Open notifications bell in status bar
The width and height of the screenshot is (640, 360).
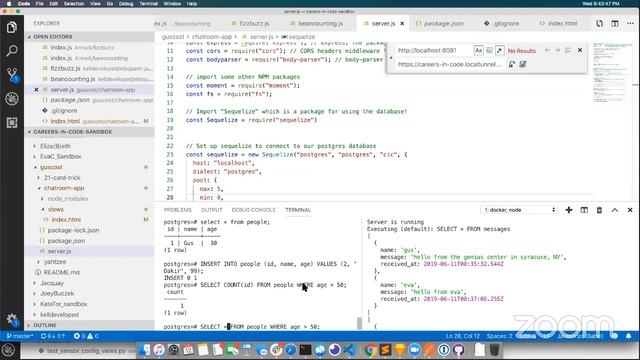pos(629,336)
